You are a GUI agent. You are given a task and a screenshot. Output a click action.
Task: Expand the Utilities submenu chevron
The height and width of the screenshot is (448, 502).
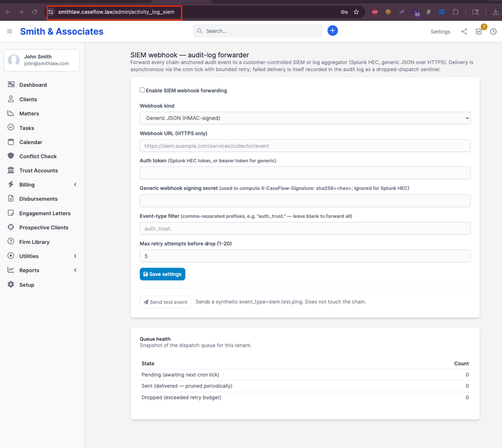(75, 256)
